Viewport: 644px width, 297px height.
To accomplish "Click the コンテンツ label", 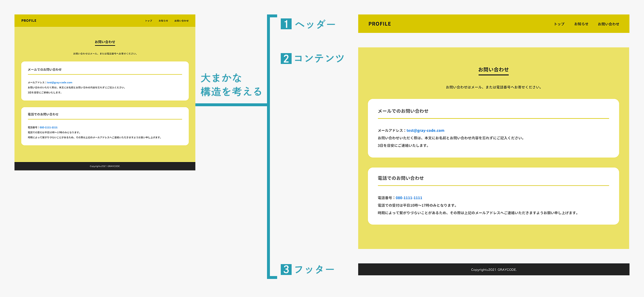I will (x=319, y=59).
